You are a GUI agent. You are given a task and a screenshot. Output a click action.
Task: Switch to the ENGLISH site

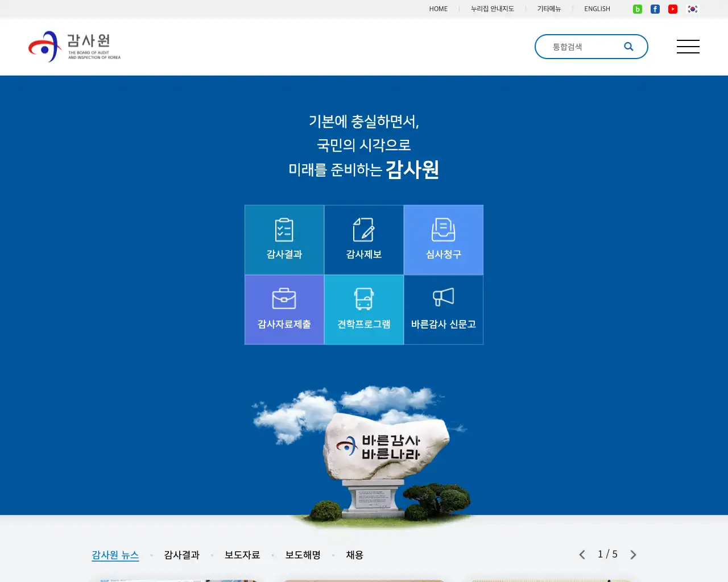click(x=597, y=9)
